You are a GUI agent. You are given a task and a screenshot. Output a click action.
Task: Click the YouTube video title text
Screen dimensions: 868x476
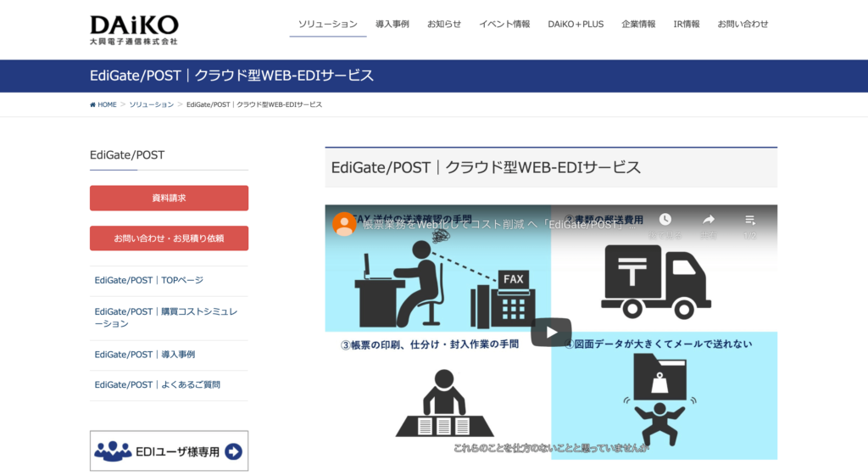coord(498,225)
